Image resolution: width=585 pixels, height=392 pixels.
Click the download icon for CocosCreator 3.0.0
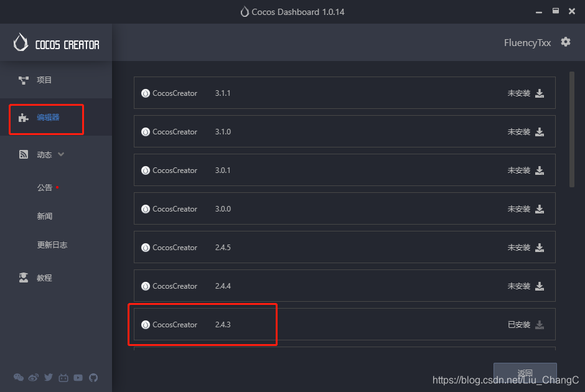(540, 209)
